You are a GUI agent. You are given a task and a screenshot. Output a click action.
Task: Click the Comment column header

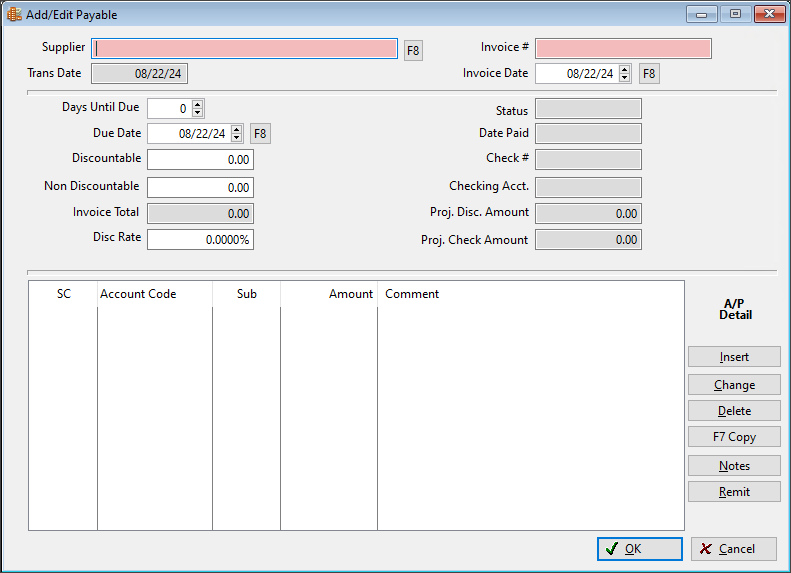pos(531,294)
